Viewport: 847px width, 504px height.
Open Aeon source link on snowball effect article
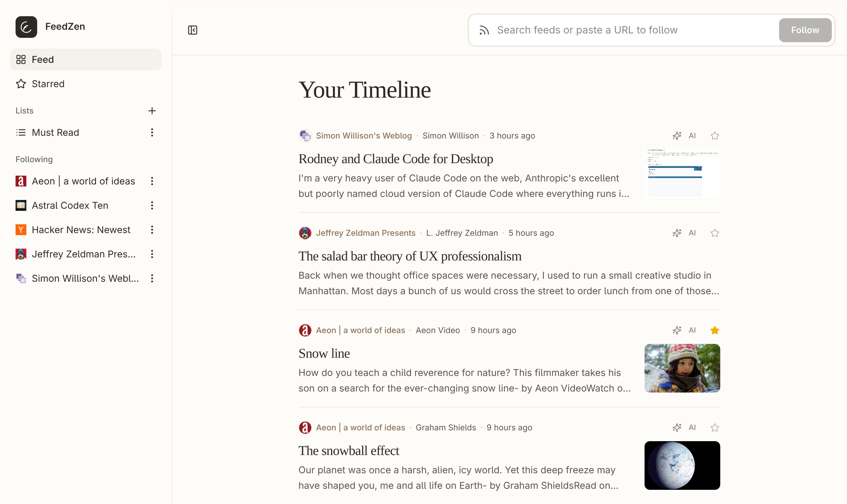360,428
